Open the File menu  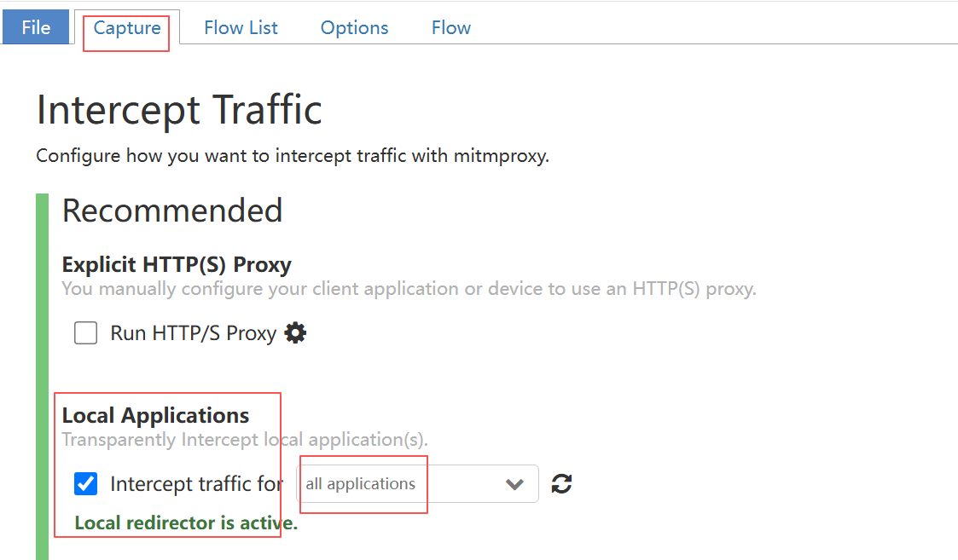(x=36, y=27)
